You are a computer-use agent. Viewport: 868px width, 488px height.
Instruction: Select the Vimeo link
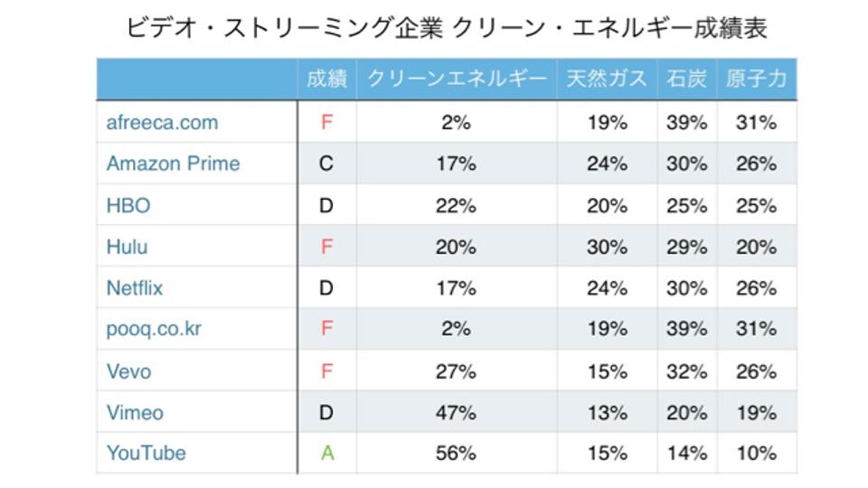(135, 413)
